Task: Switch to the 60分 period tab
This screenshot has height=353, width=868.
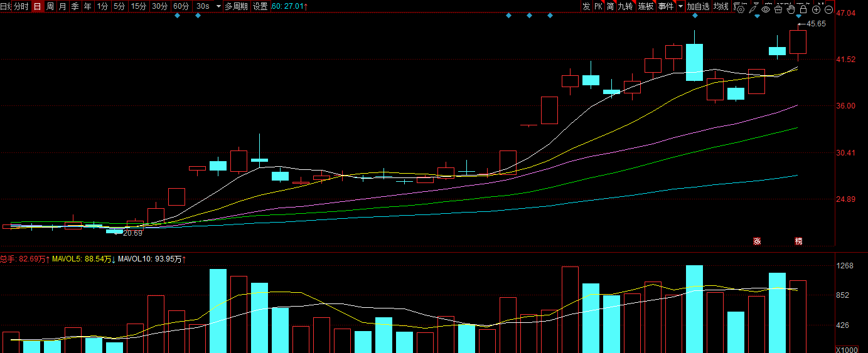Action: coord(181,6)
